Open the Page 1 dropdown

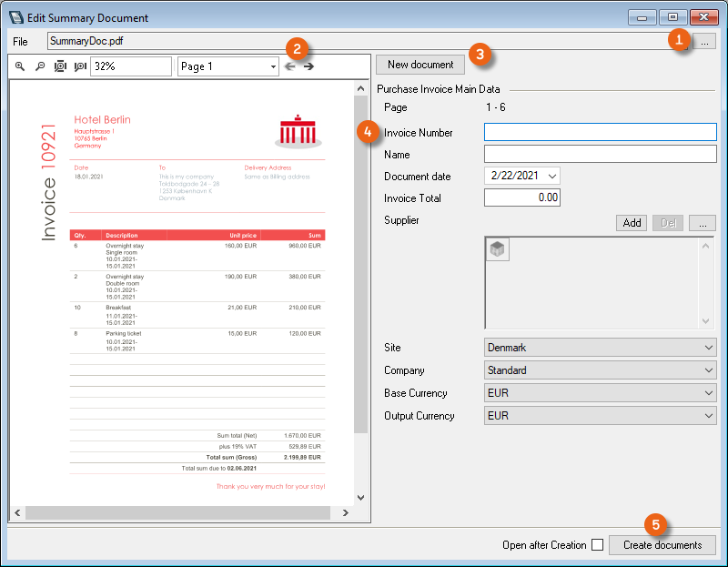(x=228, y=66)
